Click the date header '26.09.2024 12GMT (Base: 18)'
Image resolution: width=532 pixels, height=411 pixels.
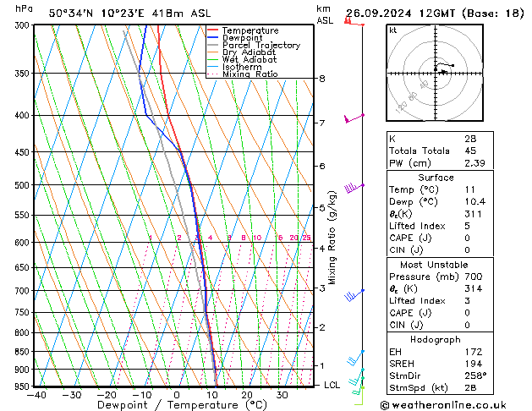pos(435,14)
